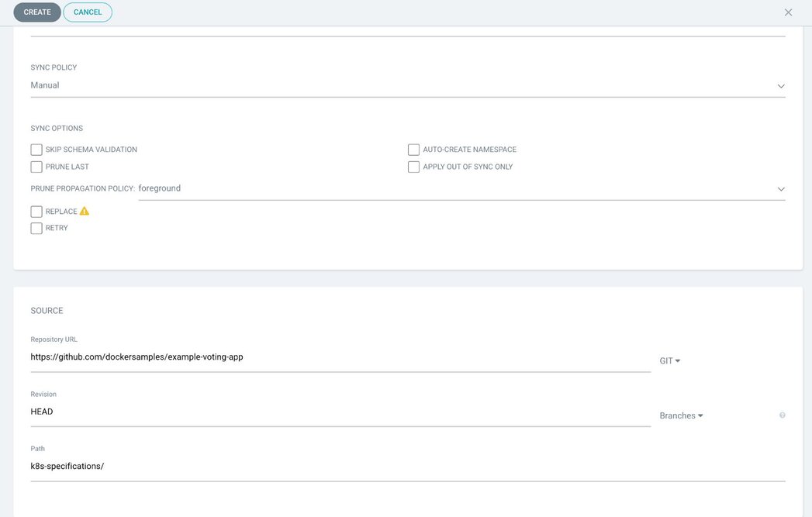Check the Prune Last option
This screenshot has width=812, height=517.
pyautogui.click(x=36, y=167)
